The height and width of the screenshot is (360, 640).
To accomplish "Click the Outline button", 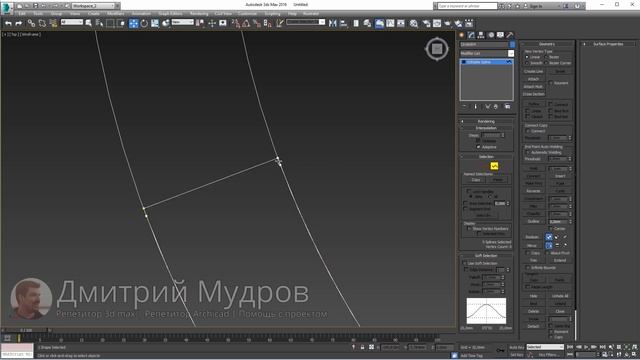I will coord(533,222).
